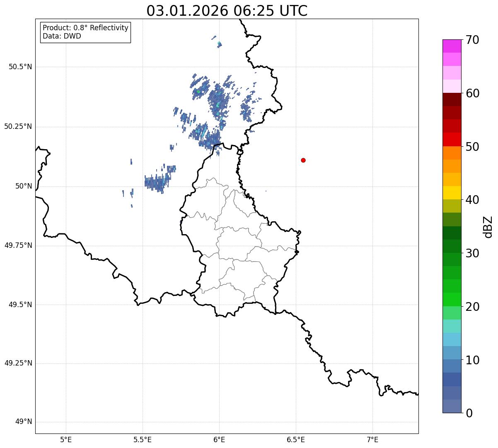Pick the bright green swatch just above 20
Image resolution: width=498 pixels, height=448 pixels.
coord(452,299)
